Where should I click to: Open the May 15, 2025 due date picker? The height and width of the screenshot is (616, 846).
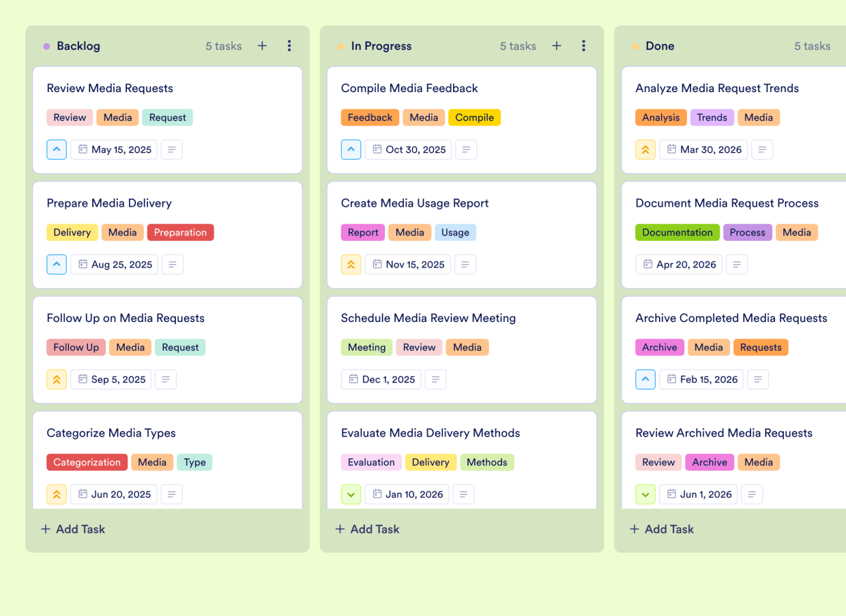(x=114, y=149)
